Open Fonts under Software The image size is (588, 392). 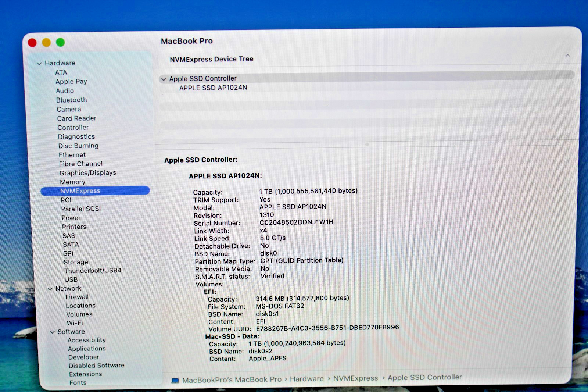(78, 382)
